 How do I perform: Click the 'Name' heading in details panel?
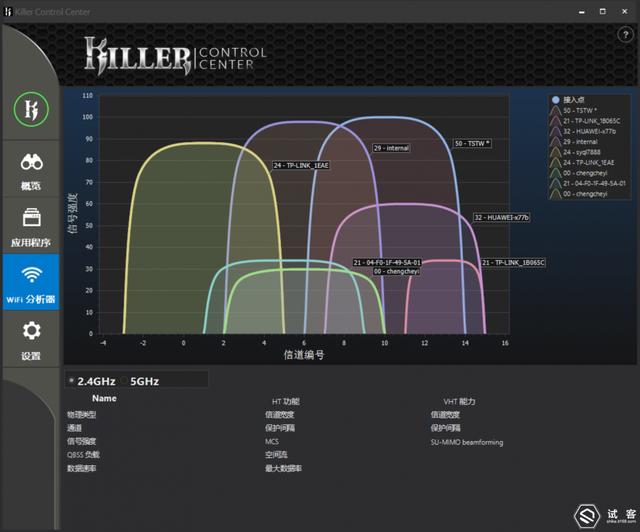pos(104,398)
